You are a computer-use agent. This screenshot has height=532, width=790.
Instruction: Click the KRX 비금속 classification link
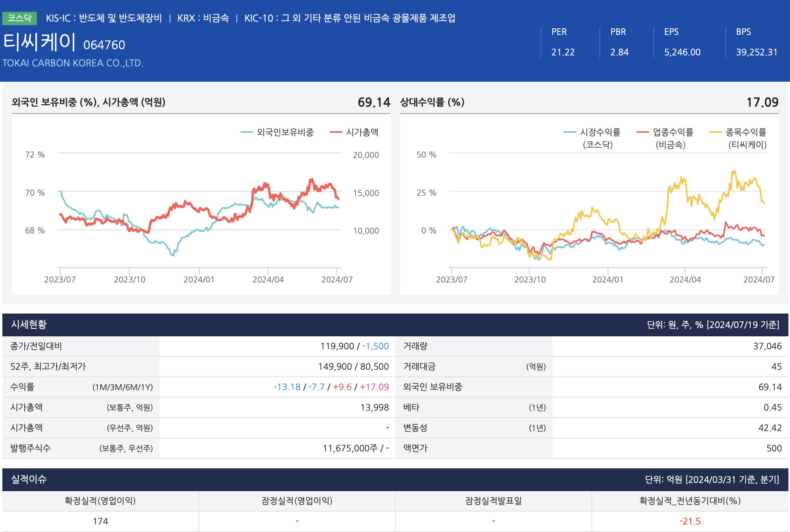[x=203, y=18]
